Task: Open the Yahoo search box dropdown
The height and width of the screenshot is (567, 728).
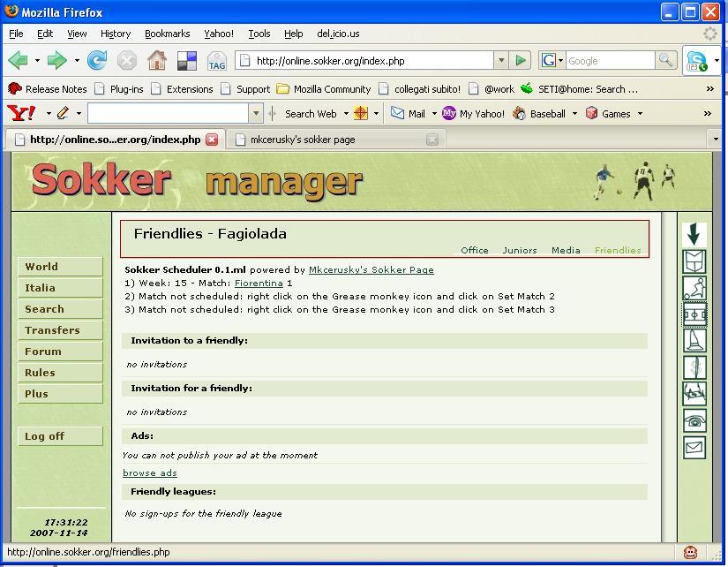Action: click(256, 113)
